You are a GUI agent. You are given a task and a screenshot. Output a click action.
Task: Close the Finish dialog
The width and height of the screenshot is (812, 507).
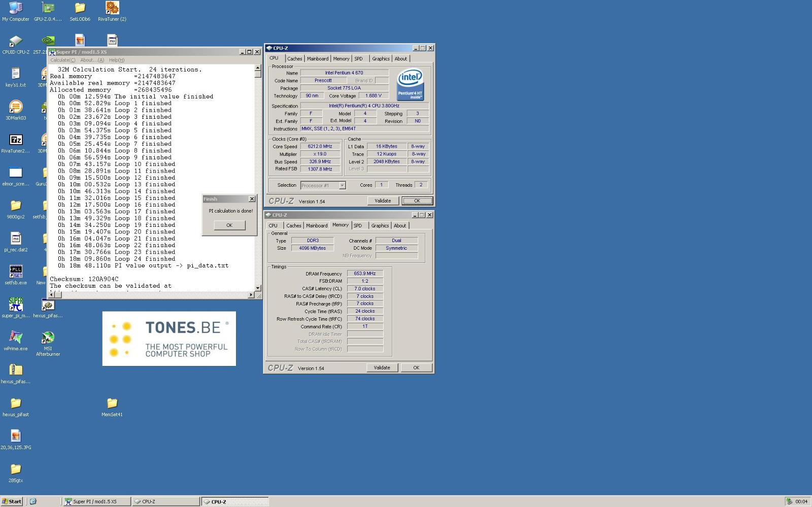pyautogui.click(x=252, y=199)
